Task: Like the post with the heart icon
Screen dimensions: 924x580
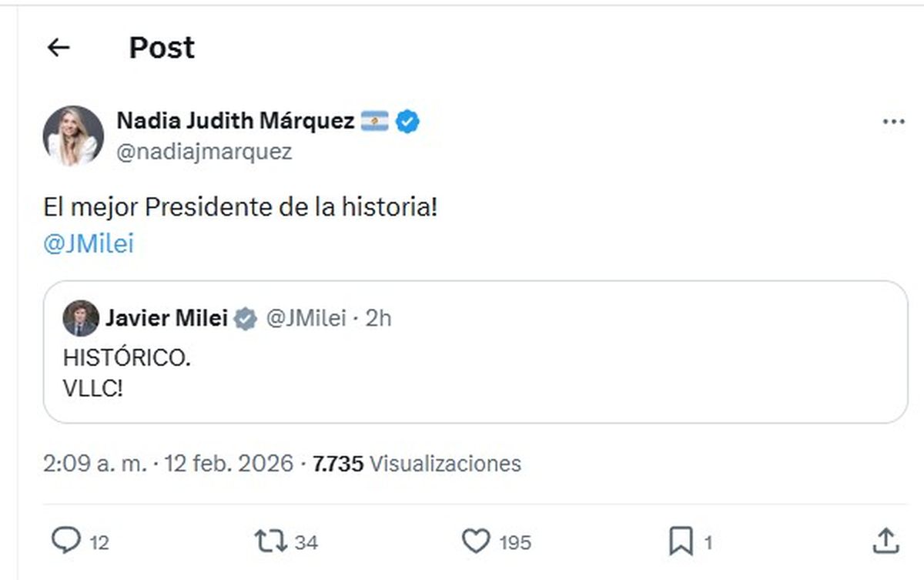Action: click(476, 541)
